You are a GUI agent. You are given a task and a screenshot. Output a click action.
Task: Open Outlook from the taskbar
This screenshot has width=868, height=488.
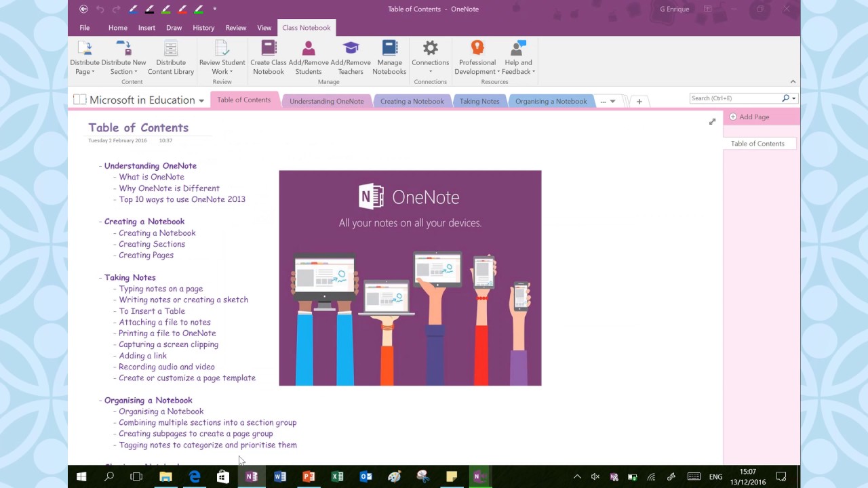tap(366, 476)
